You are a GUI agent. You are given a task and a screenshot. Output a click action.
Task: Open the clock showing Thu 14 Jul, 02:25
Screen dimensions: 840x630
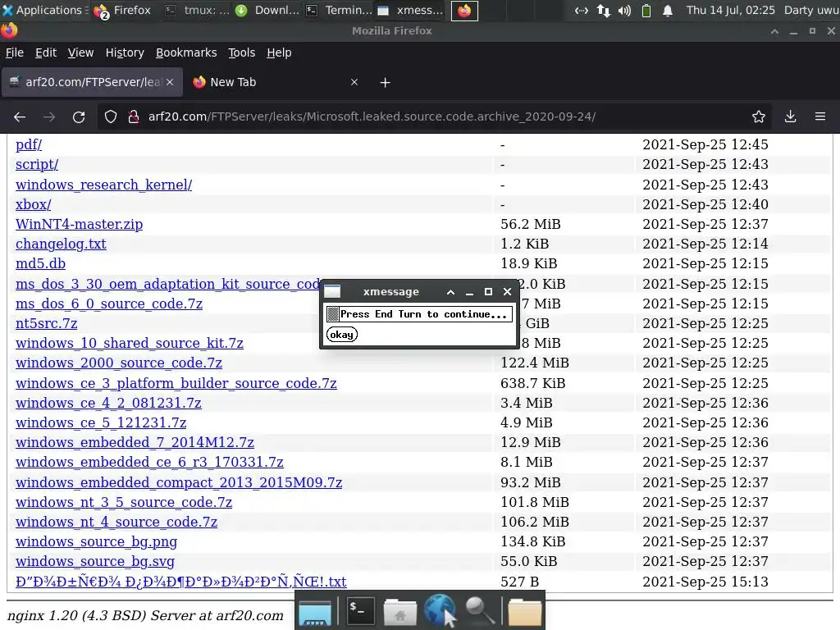click(x=731, y=10)
